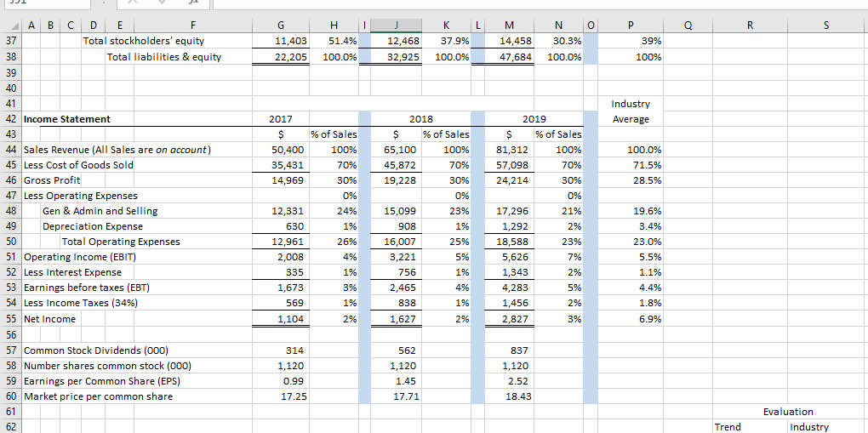Screen dimensions: 868x433
Task: Click Less Interest Expense label
Action: tap(72, 272)
